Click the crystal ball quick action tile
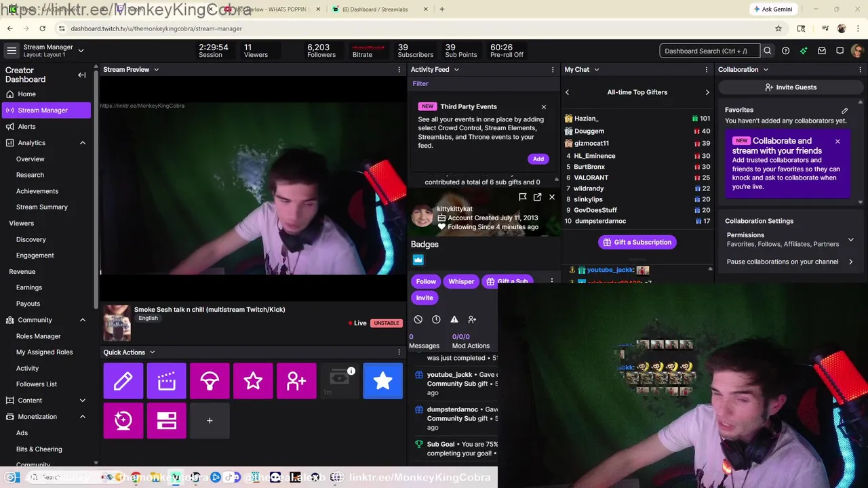 (123, 421)
